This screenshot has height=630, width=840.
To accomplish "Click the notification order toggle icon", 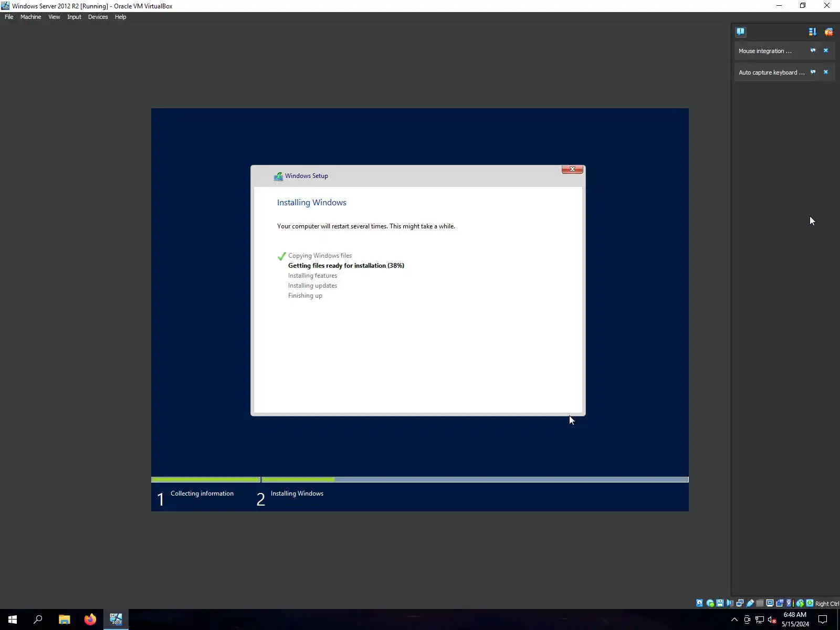I will tap(813, 31).
